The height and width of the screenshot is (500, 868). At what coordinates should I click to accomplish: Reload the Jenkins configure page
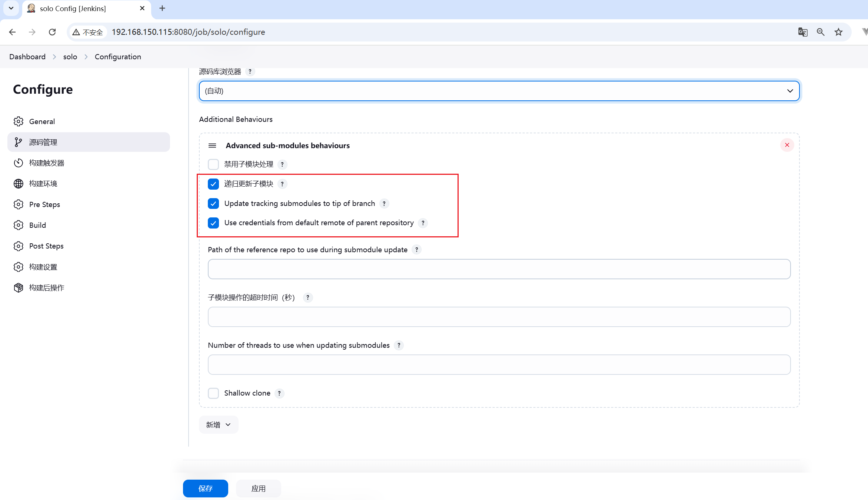coord(52,32)
